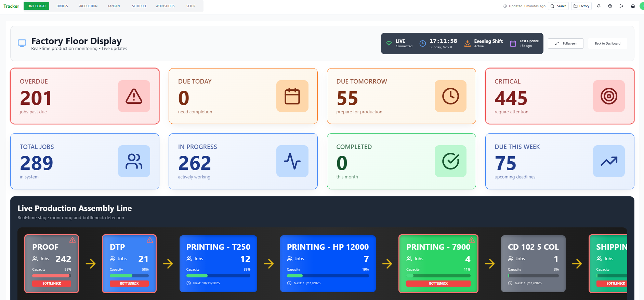Viewport: 644px width, 300px height.
Task: Click the Last Update calendar icon
Action: [513, 43]
